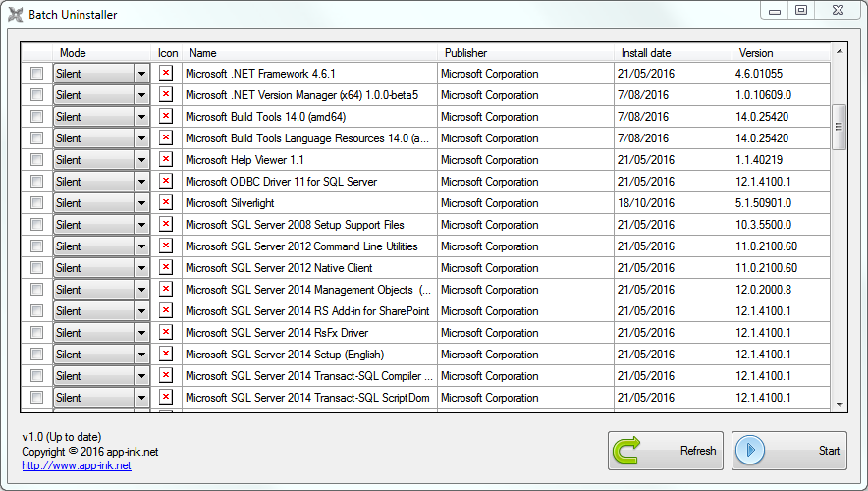This screenshot has width=868, height=491.
Task: Click the version cell '4.6.01055'
Action: point(781,74)
